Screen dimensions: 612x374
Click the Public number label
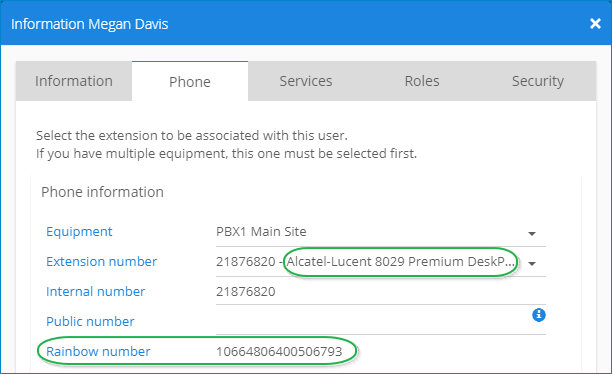tap(90, 322)
